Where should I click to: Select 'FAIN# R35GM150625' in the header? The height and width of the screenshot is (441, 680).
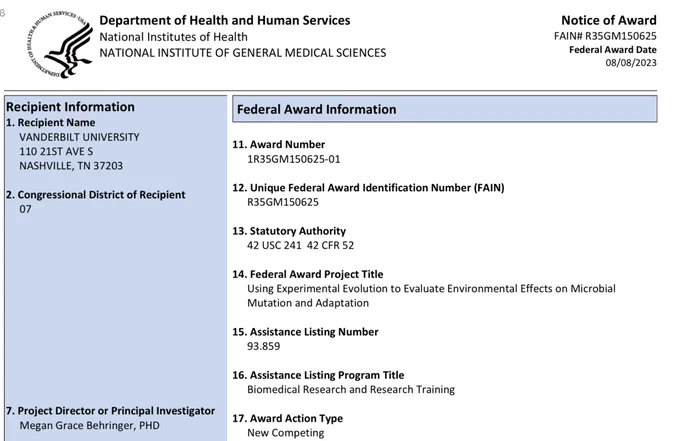[605, 36]
